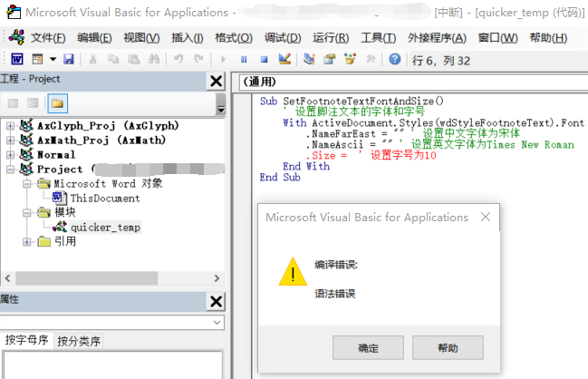Open the 外接程序(A) menu

point(437,38)
